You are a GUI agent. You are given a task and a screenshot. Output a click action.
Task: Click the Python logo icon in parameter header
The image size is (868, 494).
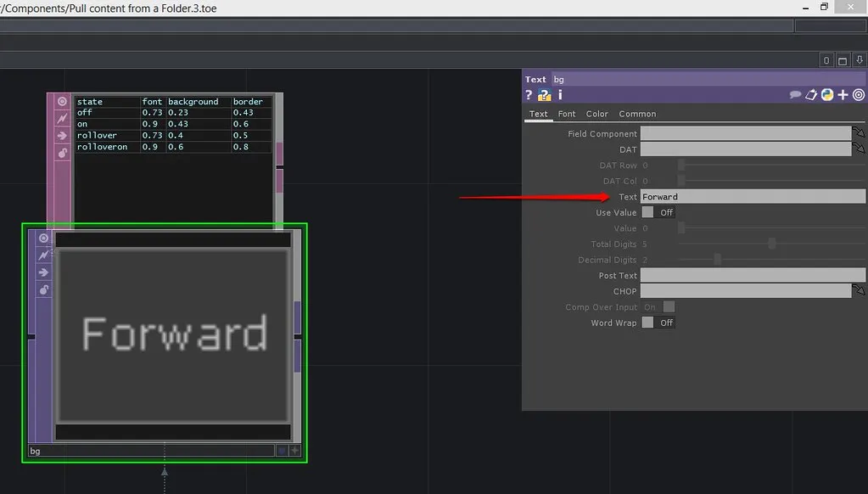[827, 95]
